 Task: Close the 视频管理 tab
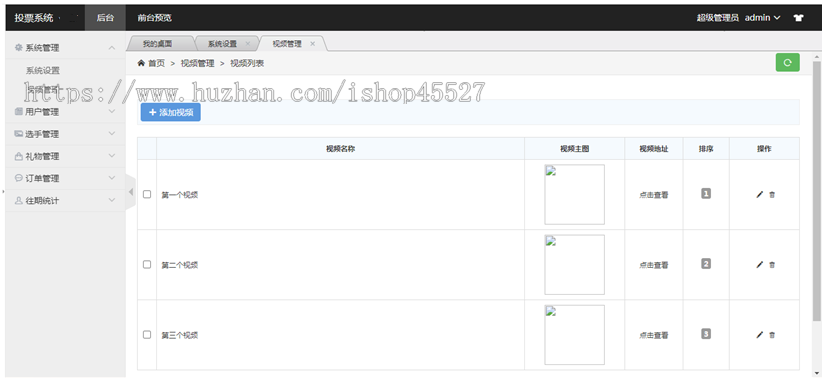click(312, 44)
